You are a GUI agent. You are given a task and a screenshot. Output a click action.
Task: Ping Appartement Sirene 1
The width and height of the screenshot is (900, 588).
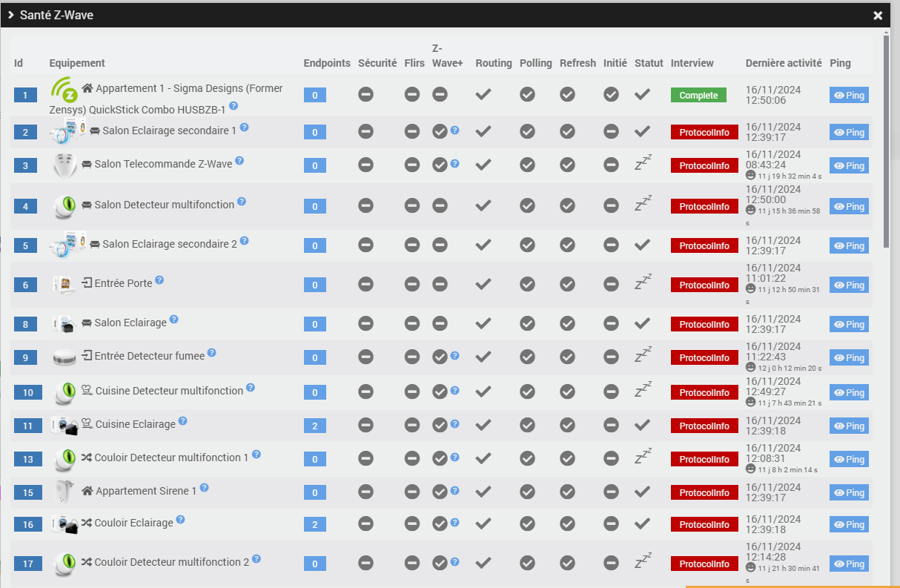[x=849, y=492]
